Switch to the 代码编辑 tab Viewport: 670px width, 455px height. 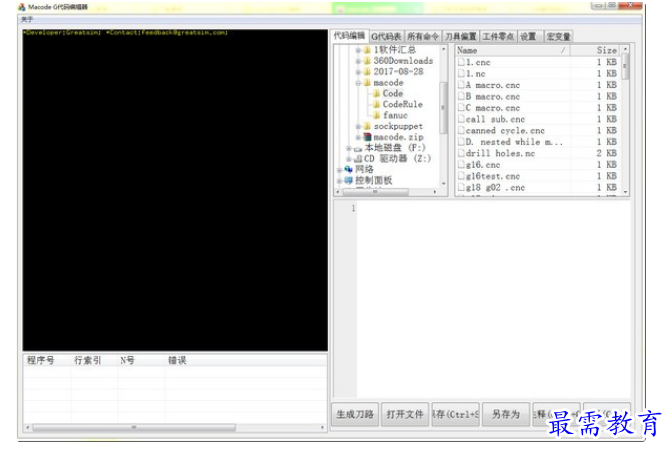coord(349,36)
